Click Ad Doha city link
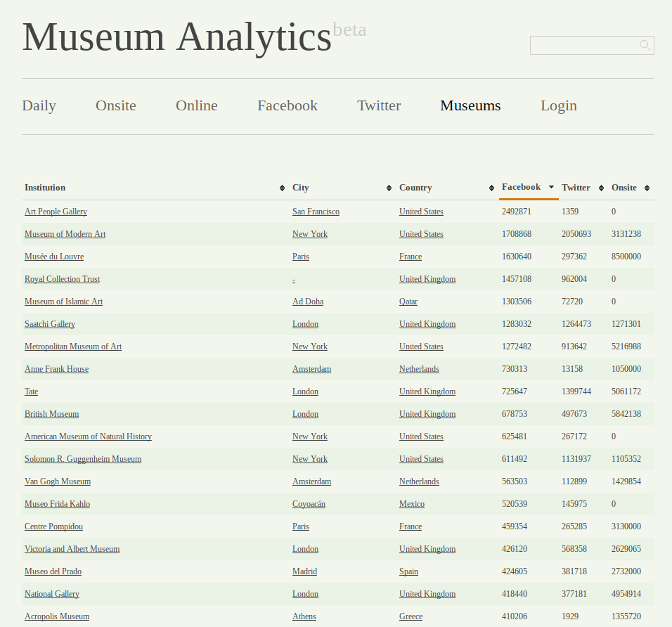672x627 pixels. pos(308,302)
